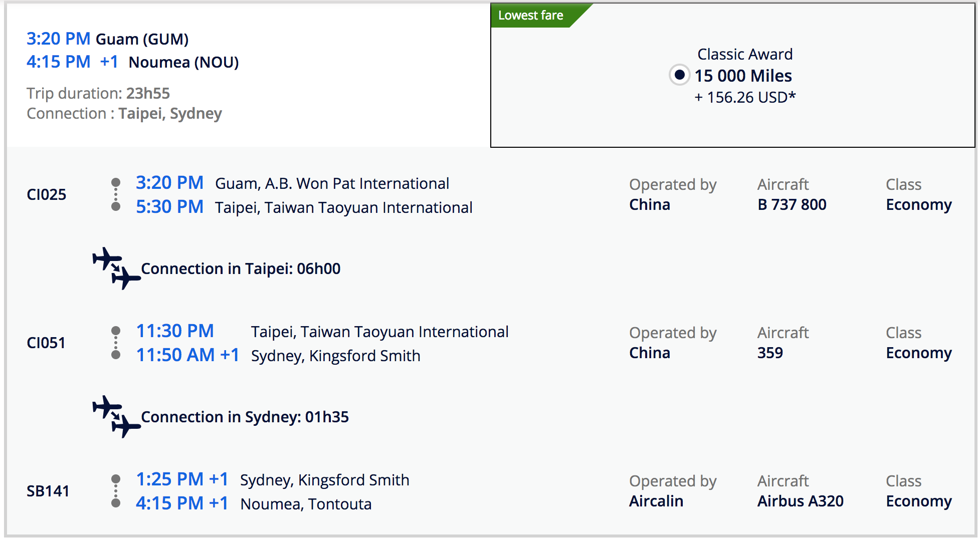Click the CI051 flight route dots icon
Screen dimensions: 980x539
pos(116,343)
